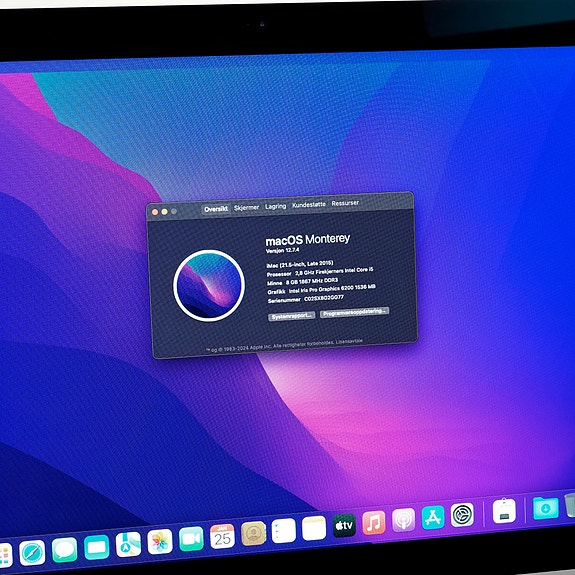Open Contacts from the Dock

point(253,533)
